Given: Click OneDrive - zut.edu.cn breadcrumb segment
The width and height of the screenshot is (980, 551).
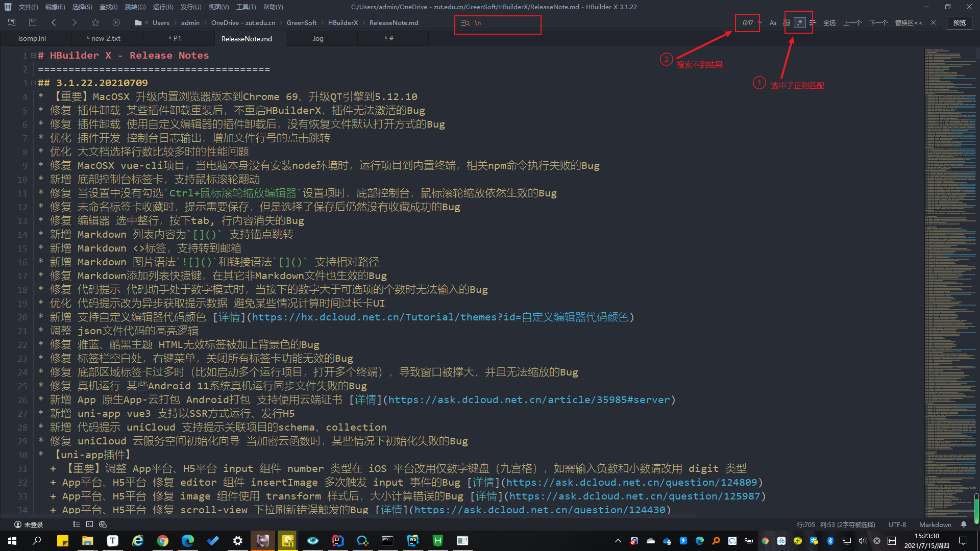Looking at the screenshot, I should 243,23.
